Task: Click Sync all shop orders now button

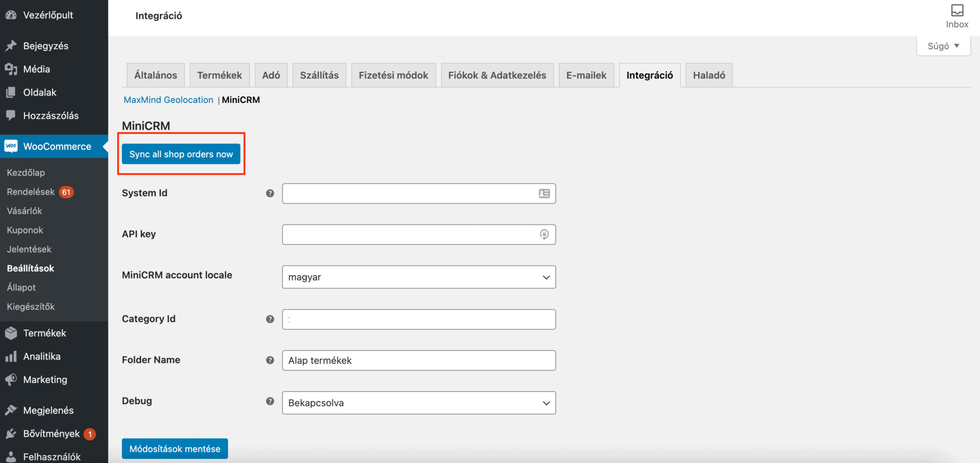Action: [181, 154]
